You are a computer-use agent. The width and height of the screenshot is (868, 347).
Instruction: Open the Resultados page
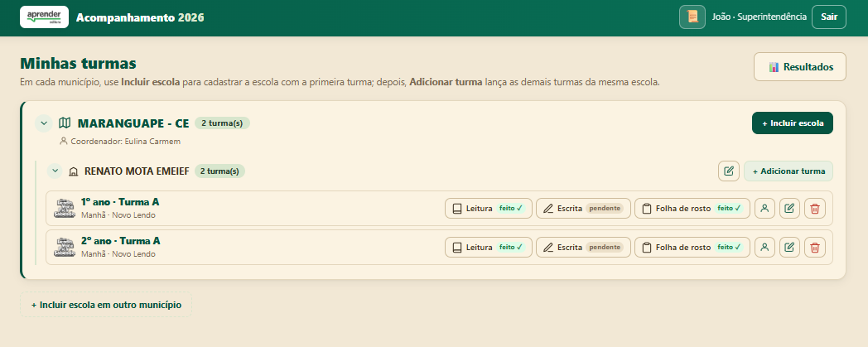(800, 67)
